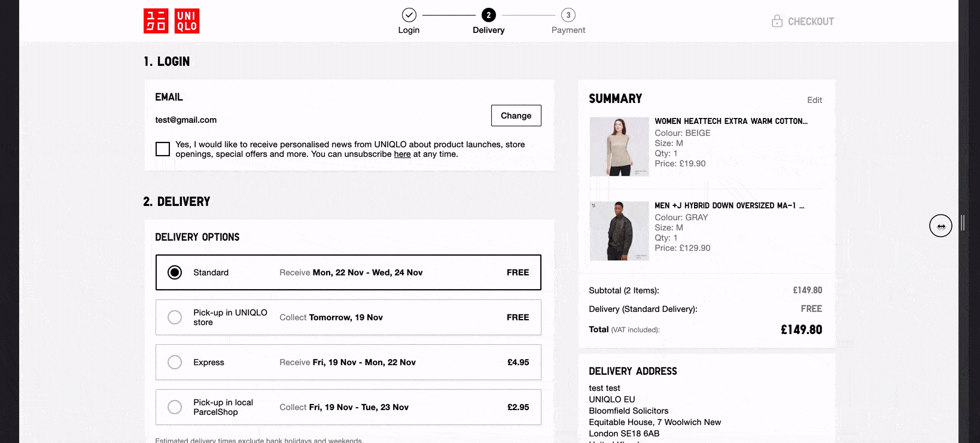Click 'Collect Fri, 19 Nov - Tue, 23 Nov'
Viewport: 980px width, 443px height.
click(x=344, y=407)
